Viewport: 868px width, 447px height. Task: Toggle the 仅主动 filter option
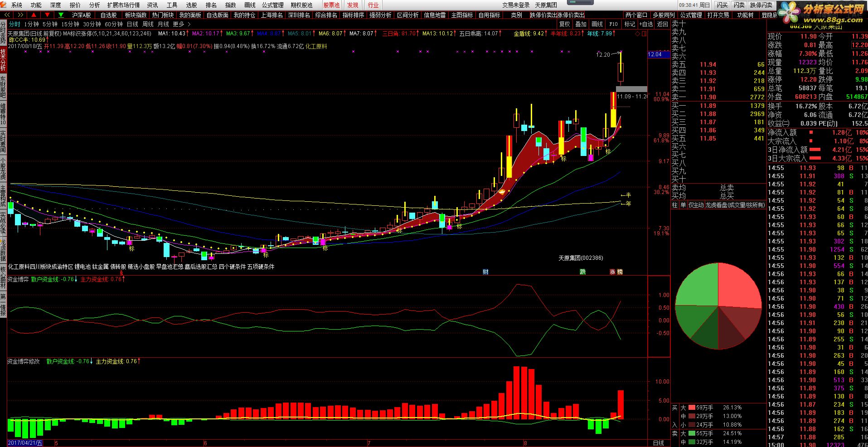point(696,205)
